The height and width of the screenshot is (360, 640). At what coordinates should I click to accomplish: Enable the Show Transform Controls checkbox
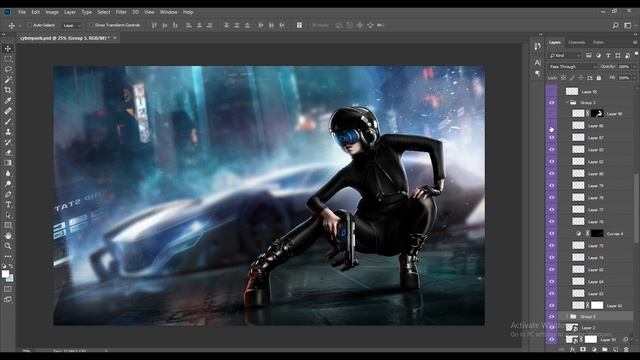(91, 25)
